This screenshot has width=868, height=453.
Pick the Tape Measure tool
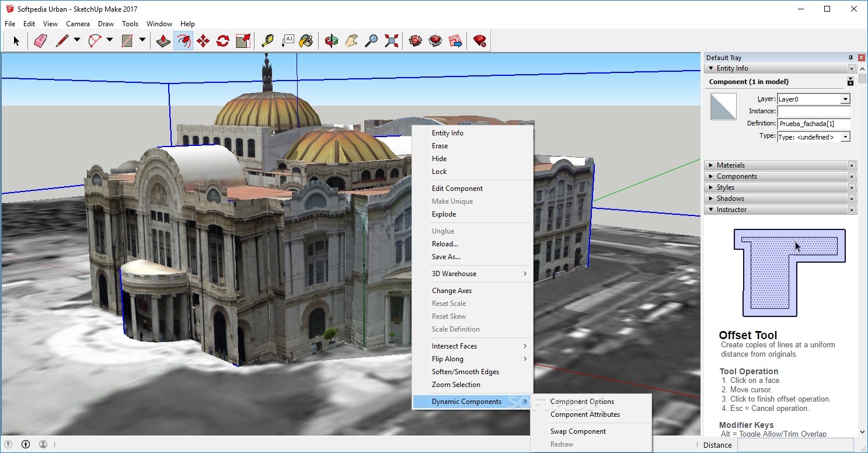(267, 41)
